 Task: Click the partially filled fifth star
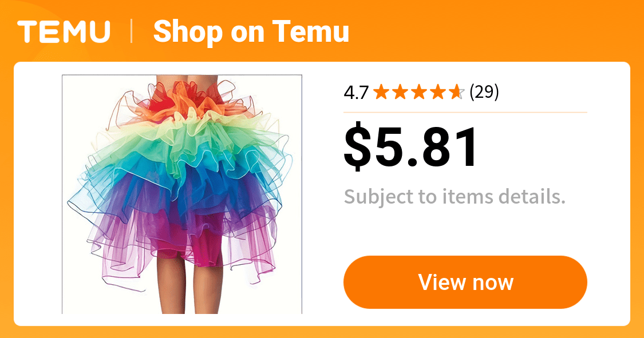[x=456, y=92]
